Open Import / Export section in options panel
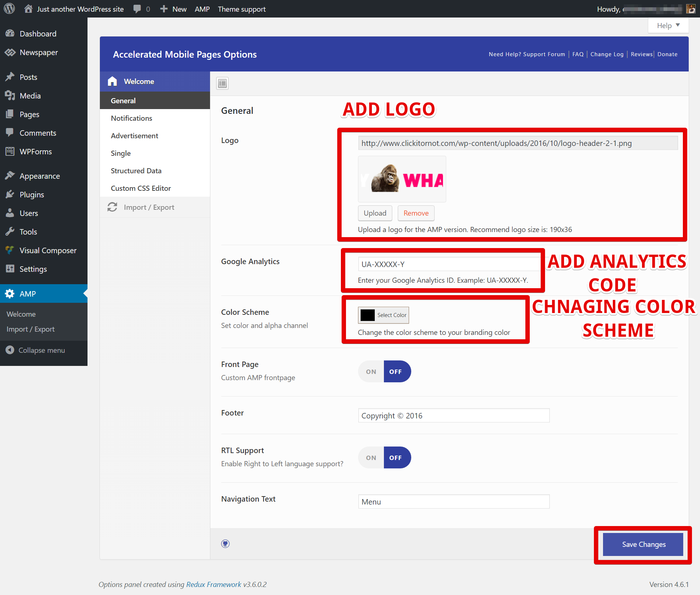 click(155, 207)
